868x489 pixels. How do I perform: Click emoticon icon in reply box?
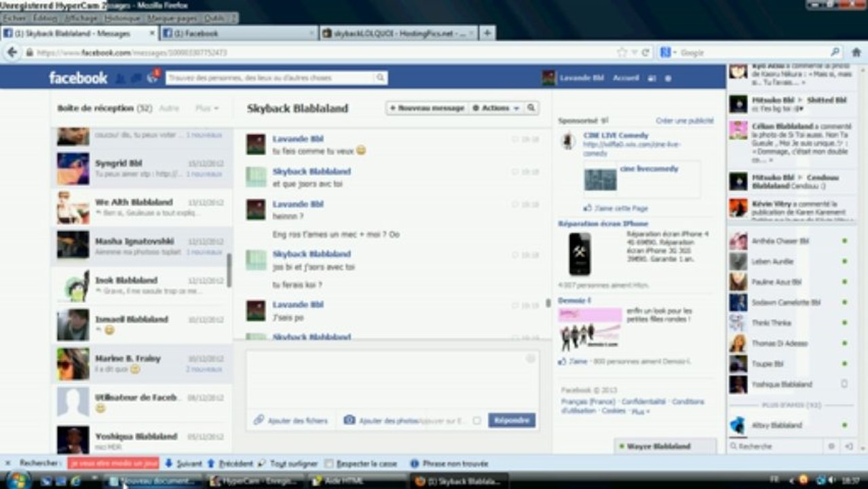pyautogui.click(x=531, y=359)
